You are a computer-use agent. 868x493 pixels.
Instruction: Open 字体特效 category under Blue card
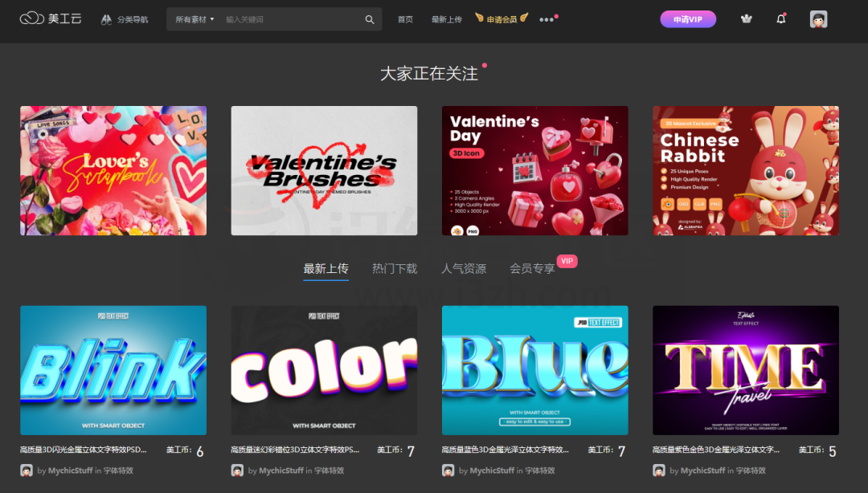pyautogui.click(x=540, y=471)
